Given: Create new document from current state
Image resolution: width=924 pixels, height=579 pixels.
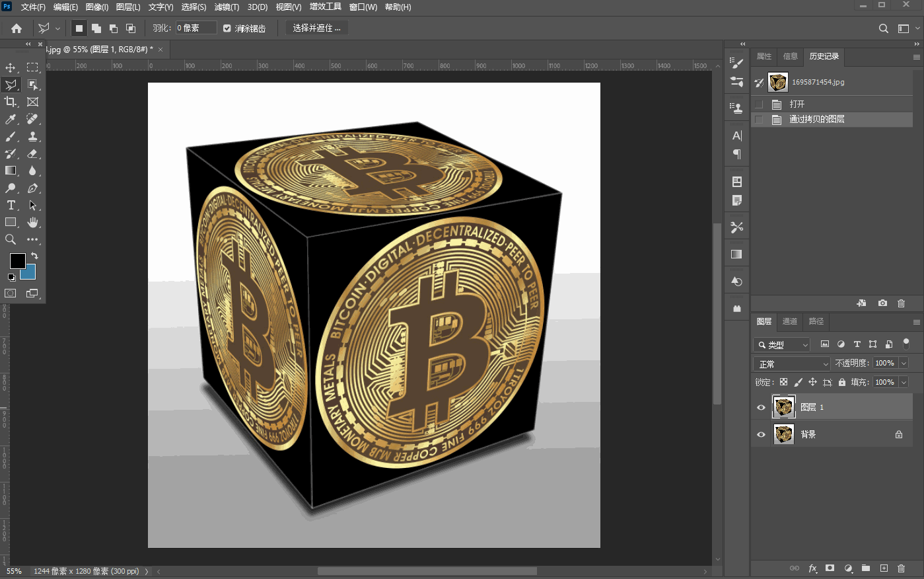Looking at the screenshot, I should 862,303.
